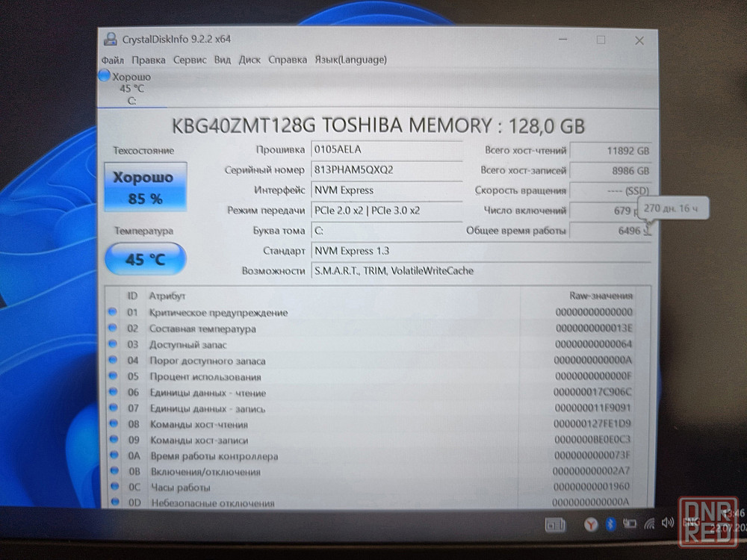Click the status dot for attribute 04
The height and width of the screenshot is (560, 747).
[113, 360]
